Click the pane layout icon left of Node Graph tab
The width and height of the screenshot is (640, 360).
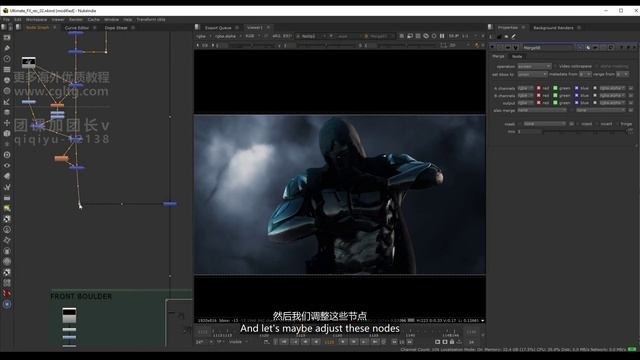[x=18, y=27]
